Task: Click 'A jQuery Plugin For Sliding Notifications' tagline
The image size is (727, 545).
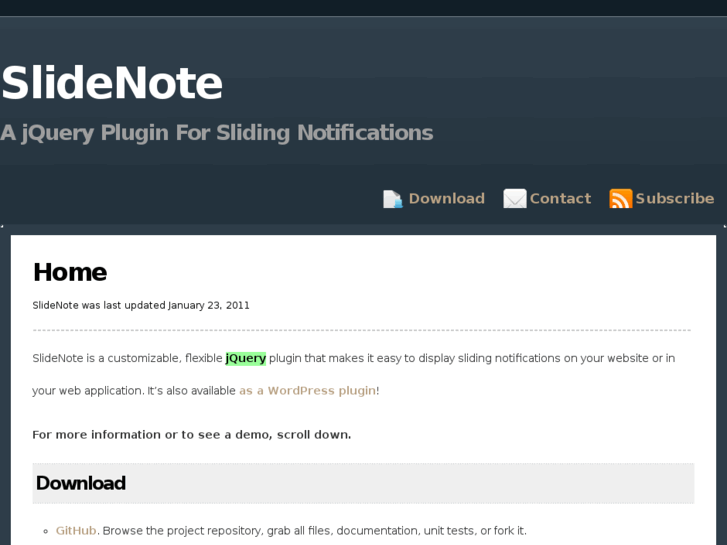Action: click(217, 133)
